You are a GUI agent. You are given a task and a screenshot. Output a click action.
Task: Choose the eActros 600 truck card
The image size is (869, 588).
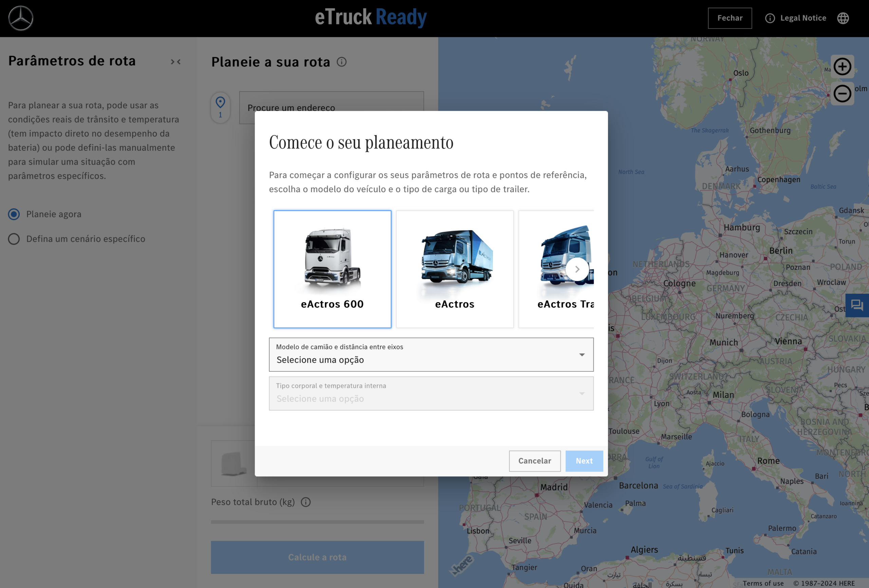click(332, 269)
